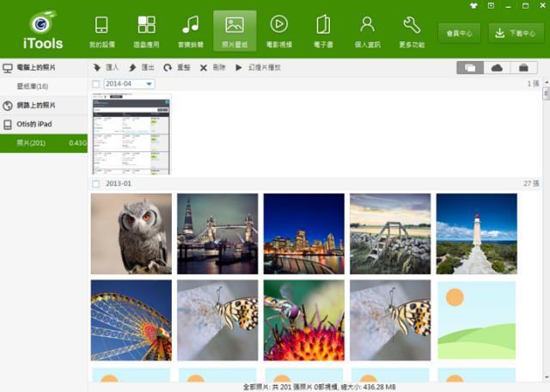550x392 pixels.
Task: Select the sun and hills placeholder thumbnail
Action: pyautogui.click(x=476, y=320)
